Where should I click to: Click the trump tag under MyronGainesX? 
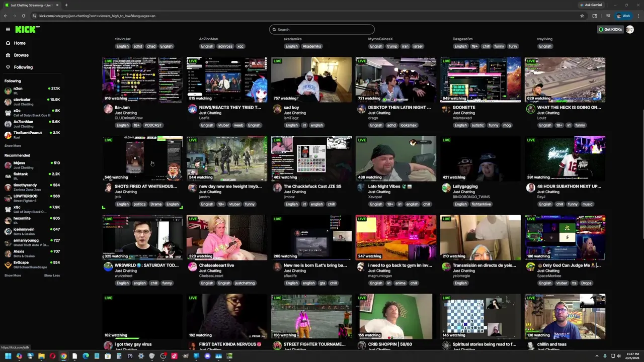pyautogui.click(x=392, y=46)
